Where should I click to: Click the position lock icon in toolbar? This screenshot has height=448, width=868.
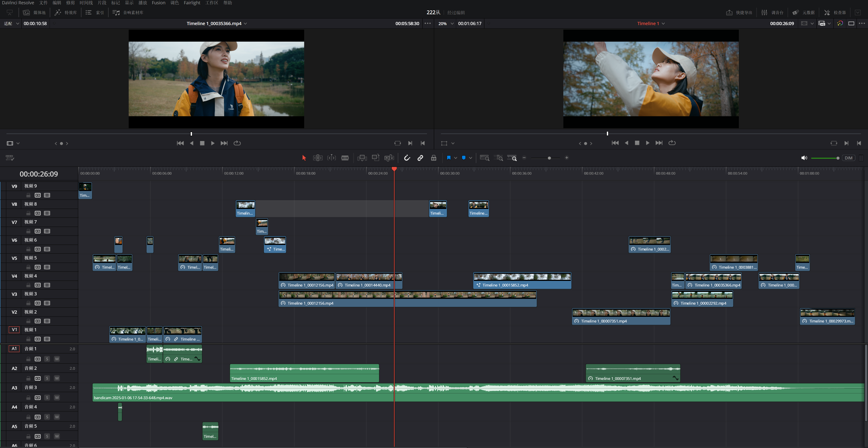coord(434,158)
